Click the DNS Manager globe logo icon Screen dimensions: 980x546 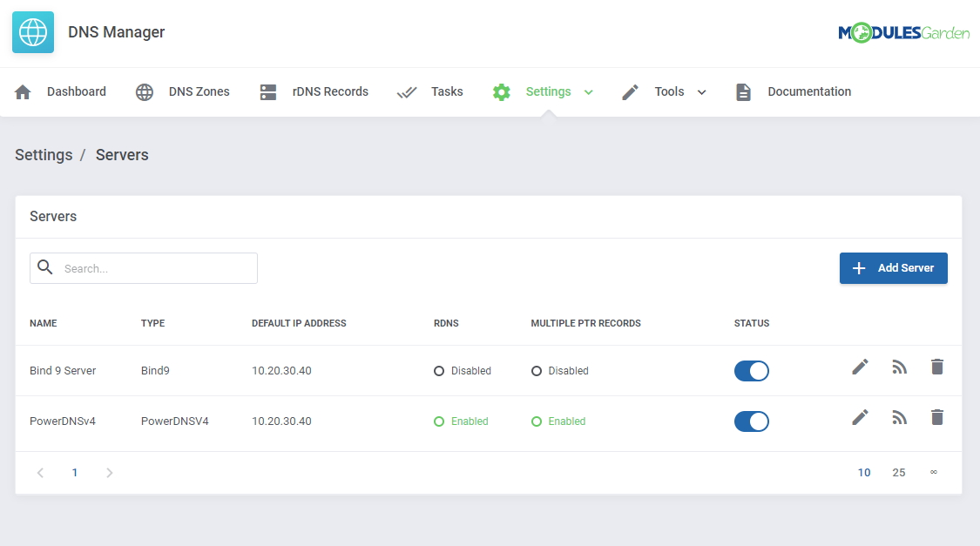(x=33, y=32)
